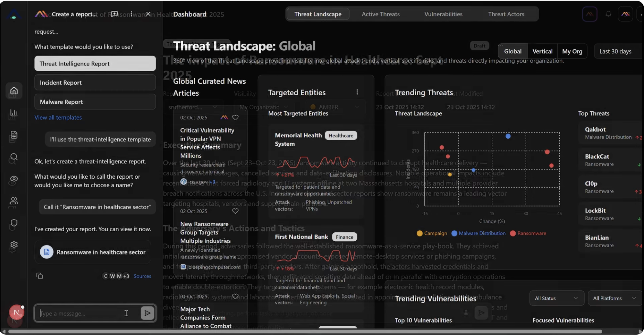Open the reports document sidebar icon
The image size is (644, 336).
click(14, 135)
